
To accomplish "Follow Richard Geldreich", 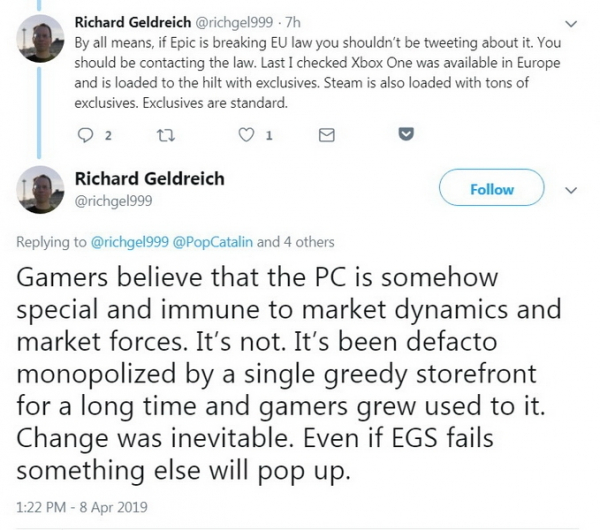I will pyautogui.click(x=493, y=188).
